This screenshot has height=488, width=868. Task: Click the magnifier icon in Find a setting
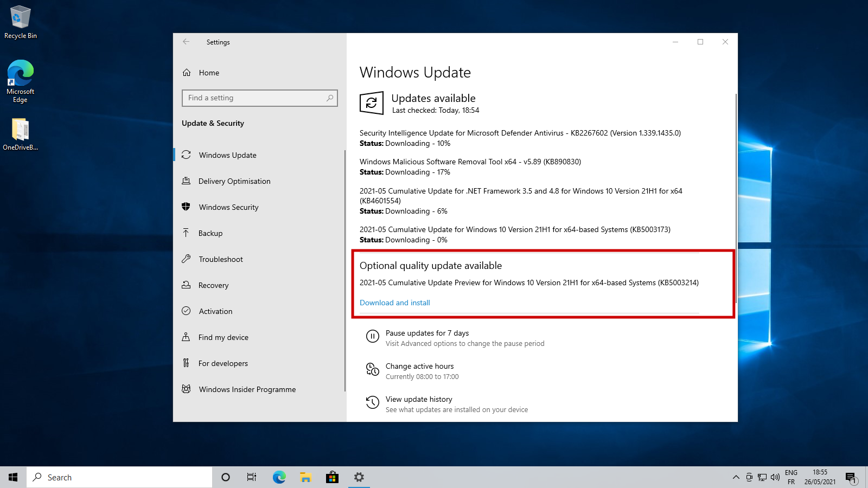coord(329,98)
